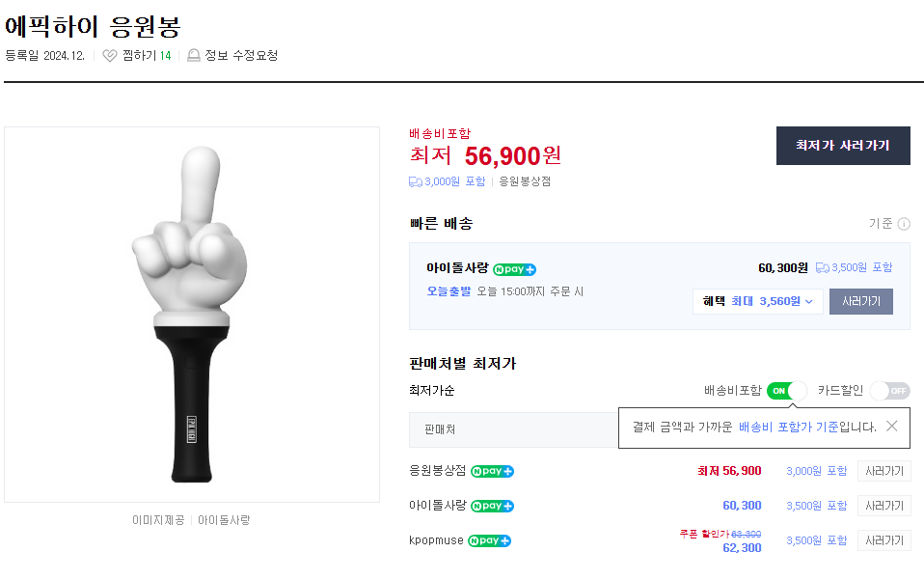This screenshot has width=924, height=580.
Task: Click the Npay badge next to 응원봉상점
Action: pyautogui.click(x=492, y=471)
